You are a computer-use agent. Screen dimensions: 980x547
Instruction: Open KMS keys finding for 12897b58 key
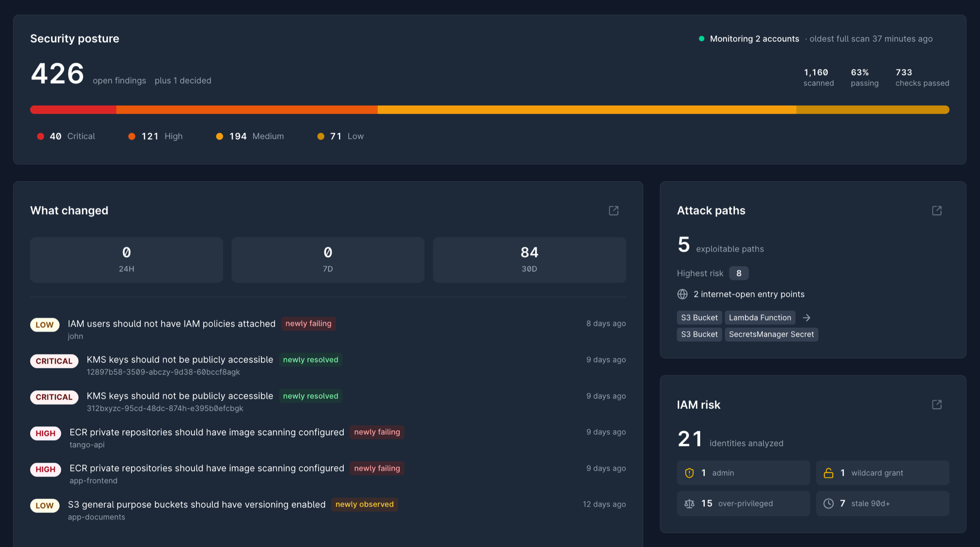tap(328, 365)
